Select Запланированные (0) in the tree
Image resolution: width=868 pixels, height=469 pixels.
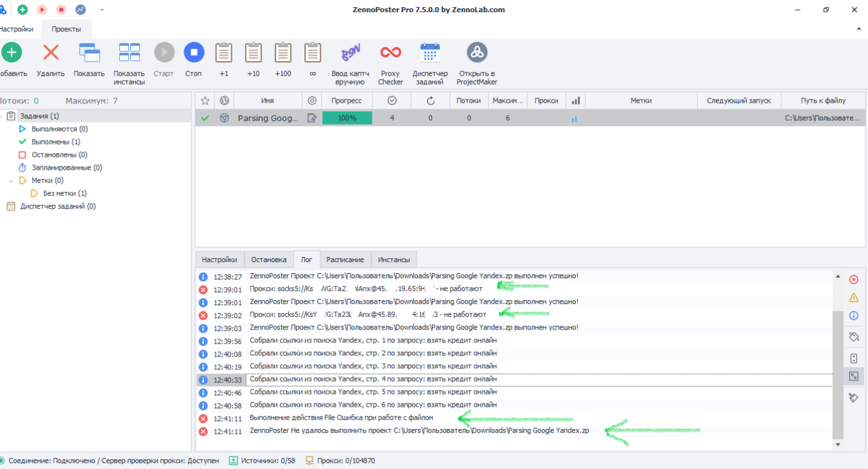[x=67, y=168]
